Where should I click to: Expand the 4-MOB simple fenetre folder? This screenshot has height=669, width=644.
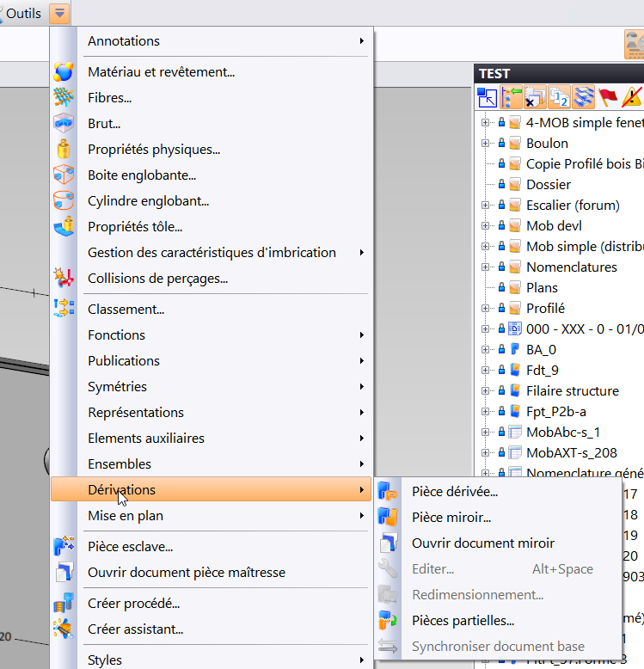(485, 123)
